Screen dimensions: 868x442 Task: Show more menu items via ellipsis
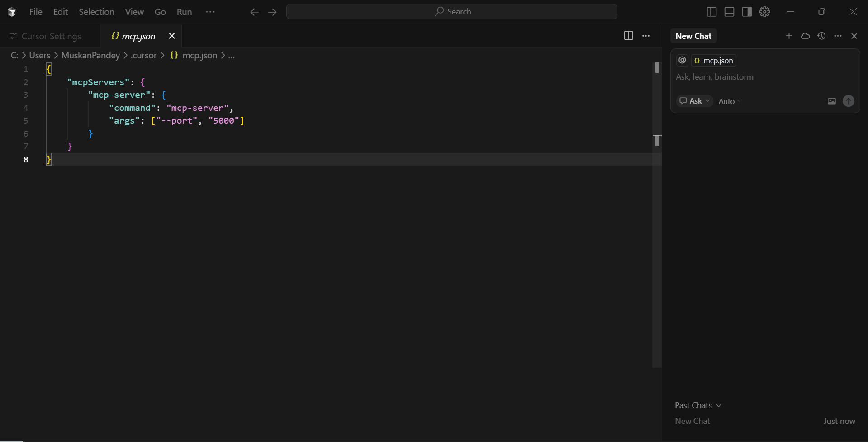[x=210, y=12]
